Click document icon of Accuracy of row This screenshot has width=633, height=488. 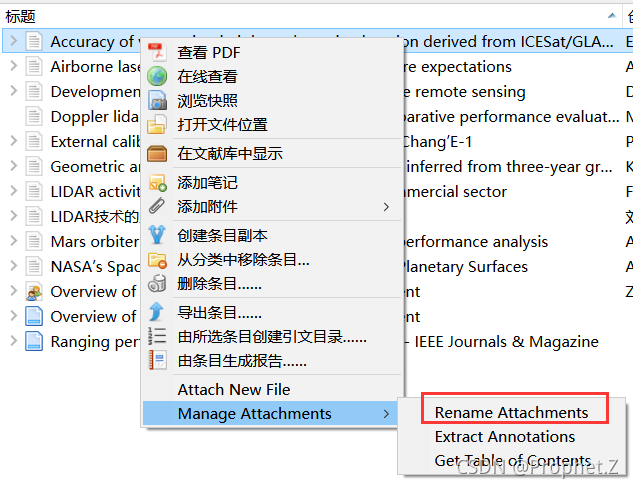[x=34, y=42]
